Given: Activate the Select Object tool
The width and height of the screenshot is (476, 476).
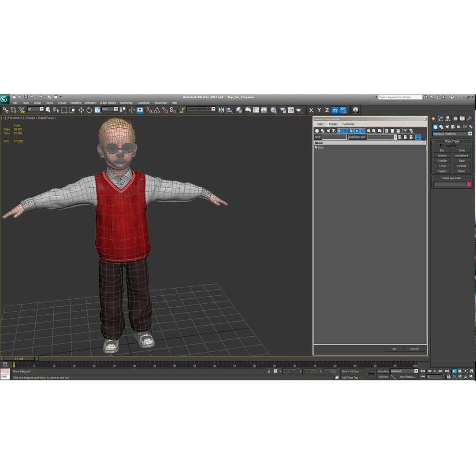Looking at the screenshot, I should pos(48,110).
